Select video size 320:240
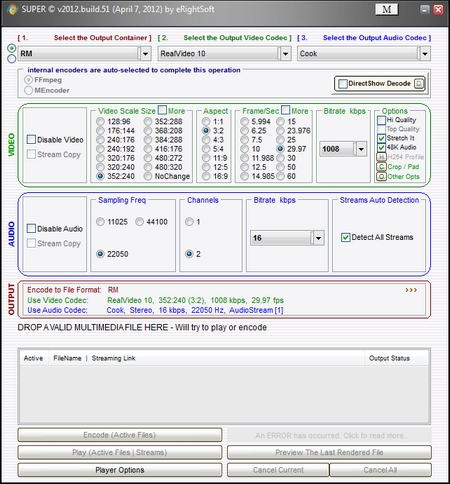The width and height of the screenshot is (450, 484). point(100,167)
